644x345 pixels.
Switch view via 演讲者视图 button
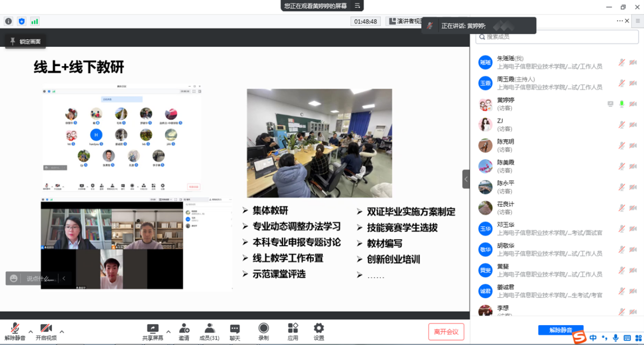[403, 21]
